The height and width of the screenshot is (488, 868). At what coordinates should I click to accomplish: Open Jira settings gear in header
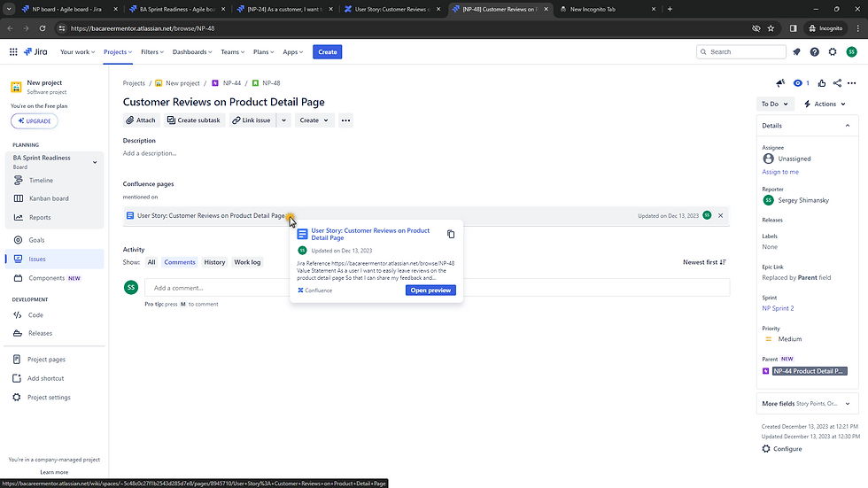(833, 52)
